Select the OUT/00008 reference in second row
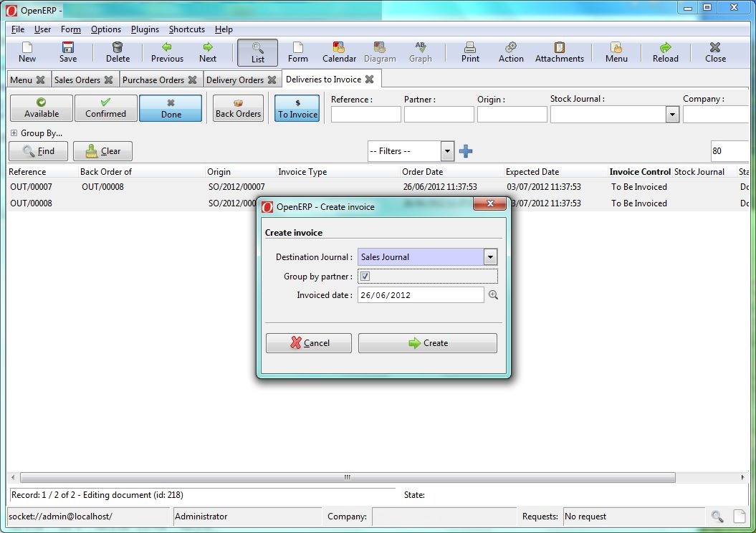 (x=31, y=203)
